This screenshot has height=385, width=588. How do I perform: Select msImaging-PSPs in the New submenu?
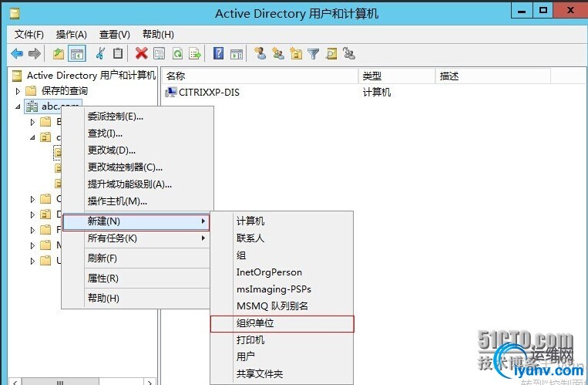281,289
